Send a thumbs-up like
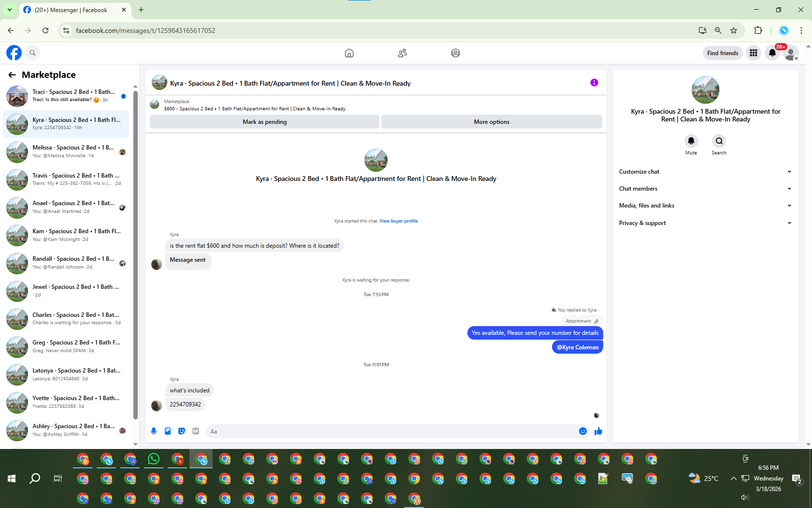The image size is (812, 508). [x=598, y=431]
